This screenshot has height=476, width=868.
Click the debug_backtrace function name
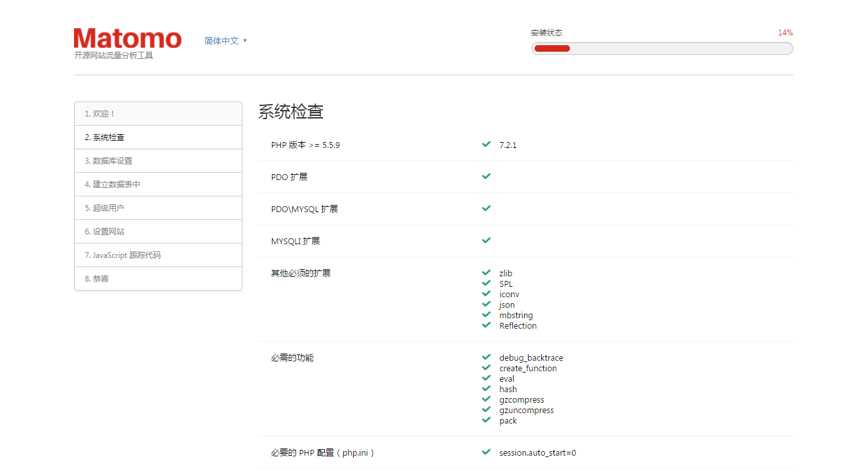tap(531, 358)
